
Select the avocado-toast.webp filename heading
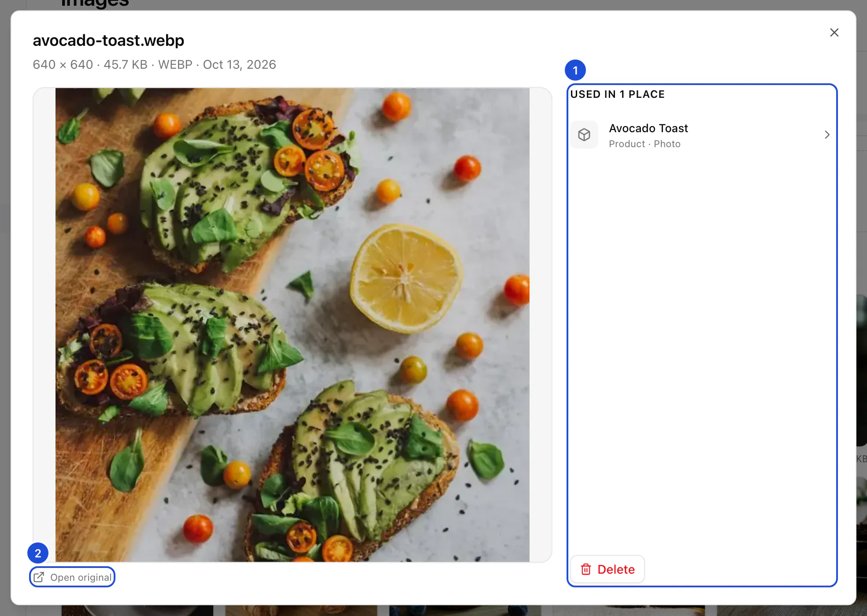tap(108, 41)
